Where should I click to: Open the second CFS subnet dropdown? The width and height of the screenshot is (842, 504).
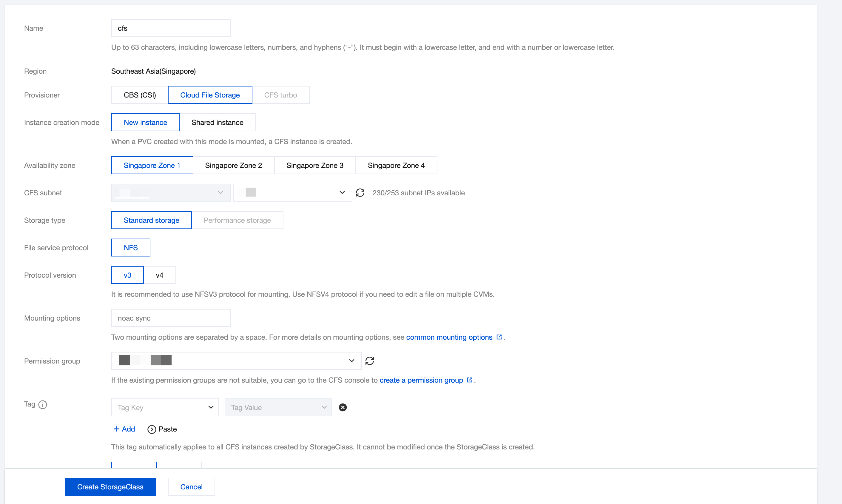coord(292,193)
